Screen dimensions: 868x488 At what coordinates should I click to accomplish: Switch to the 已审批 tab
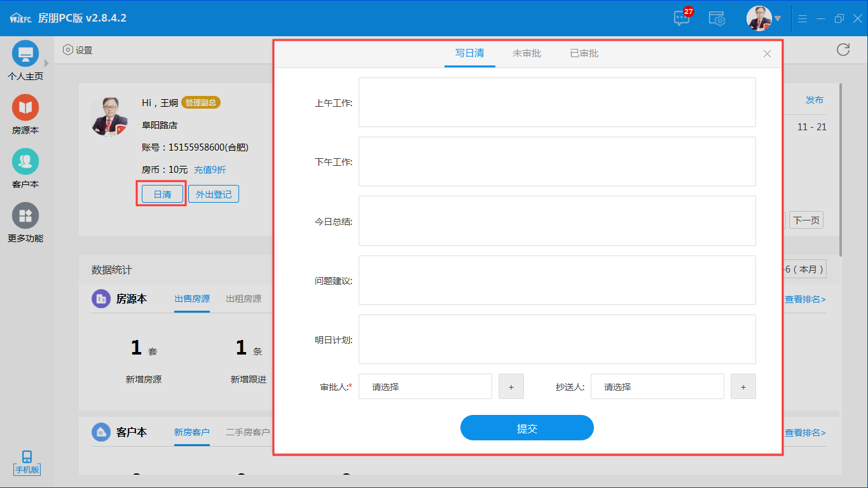[x=584, y=53]
